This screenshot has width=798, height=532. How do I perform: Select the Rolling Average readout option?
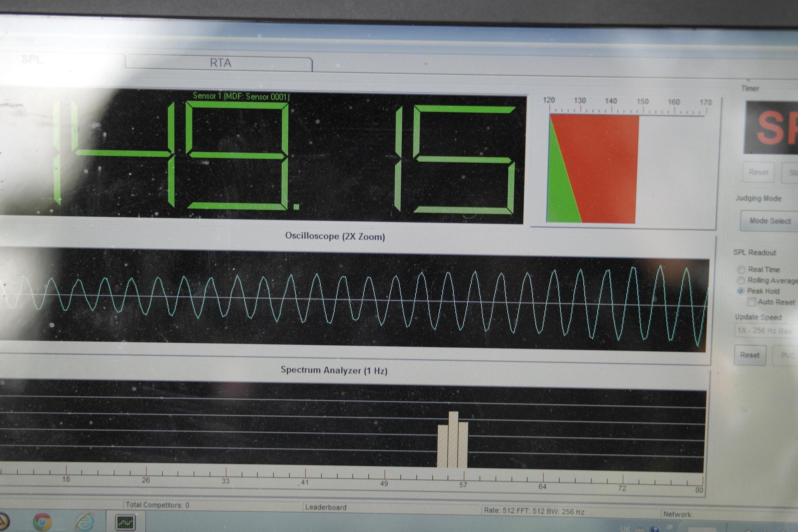tap(741, 280)
